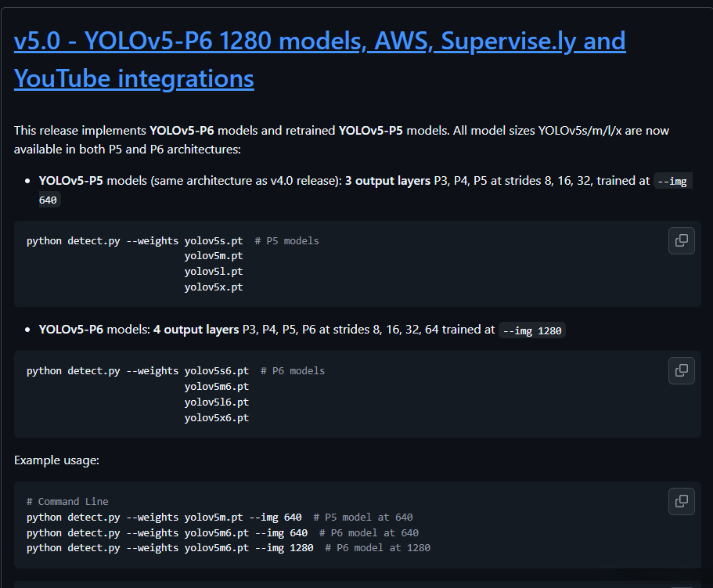This screenshot has height=588, width=713.
Task: Click yolov5s.pt in the P5 code block
Action: tap(214, 241)
